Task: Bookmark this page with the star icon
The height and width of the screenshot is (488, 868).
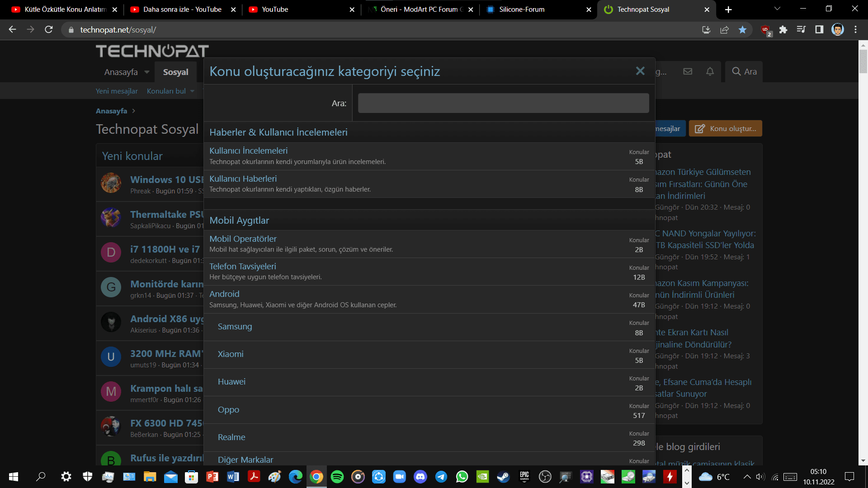Action: point(742,29)
